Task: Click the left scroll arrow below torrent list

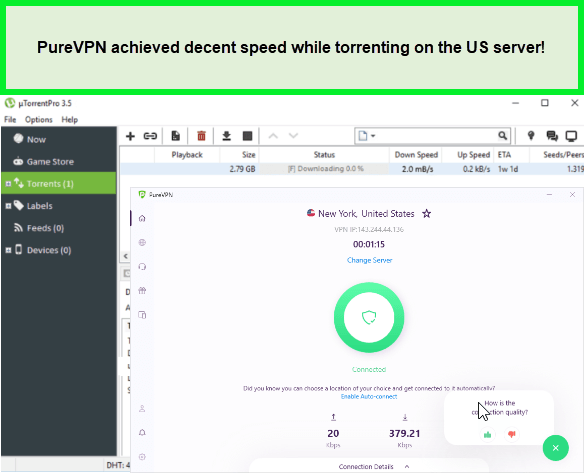Action: [x=126, y=256]
